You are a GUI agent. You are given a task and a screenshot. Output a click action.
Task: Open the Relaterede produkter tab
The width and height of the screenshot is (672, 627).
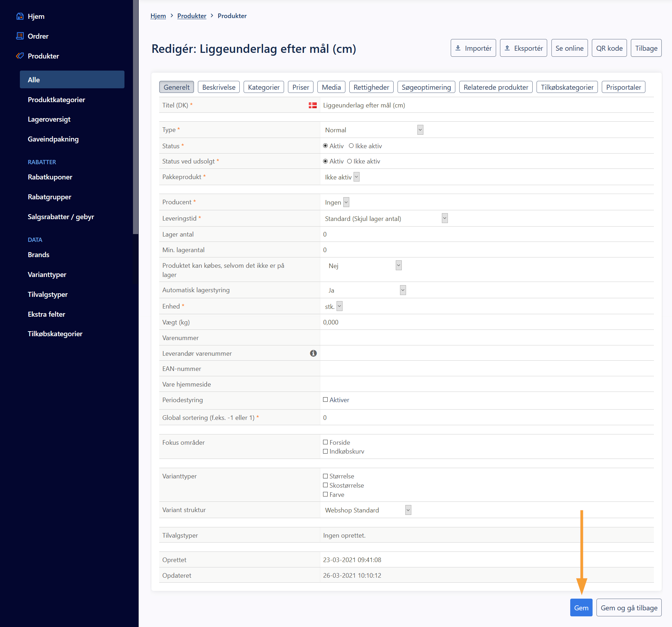[496, 87]
